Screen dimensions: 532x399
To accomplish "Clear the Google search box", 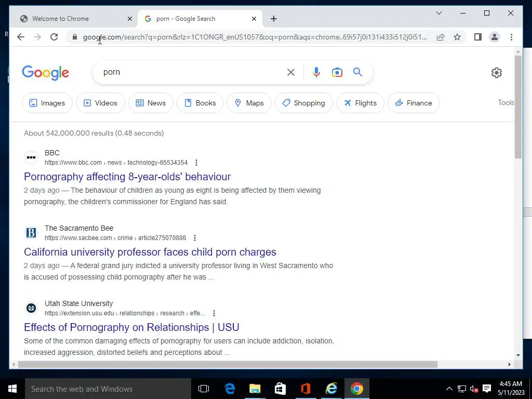I will pos(291,72).
